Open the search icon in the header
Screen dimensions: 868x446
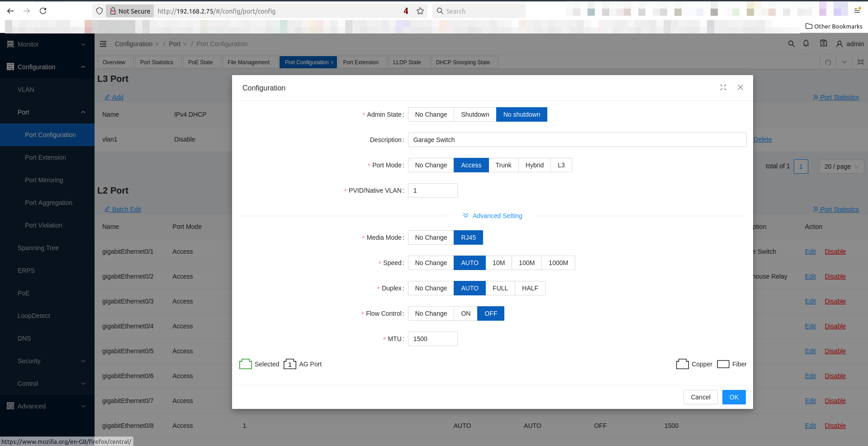point(791,43)
